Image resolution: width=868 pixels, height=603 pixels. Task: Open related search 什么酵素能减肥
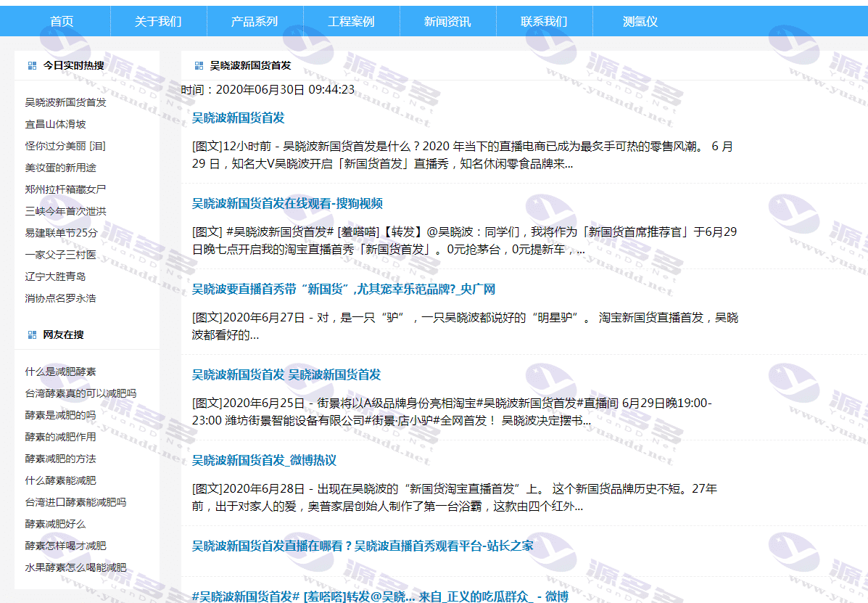[60, 480]
